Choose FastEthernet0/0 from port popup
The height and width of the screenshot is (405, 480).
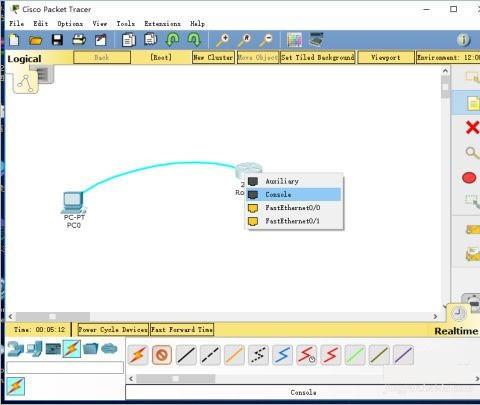pyautogui.click(x=294, y=208)
